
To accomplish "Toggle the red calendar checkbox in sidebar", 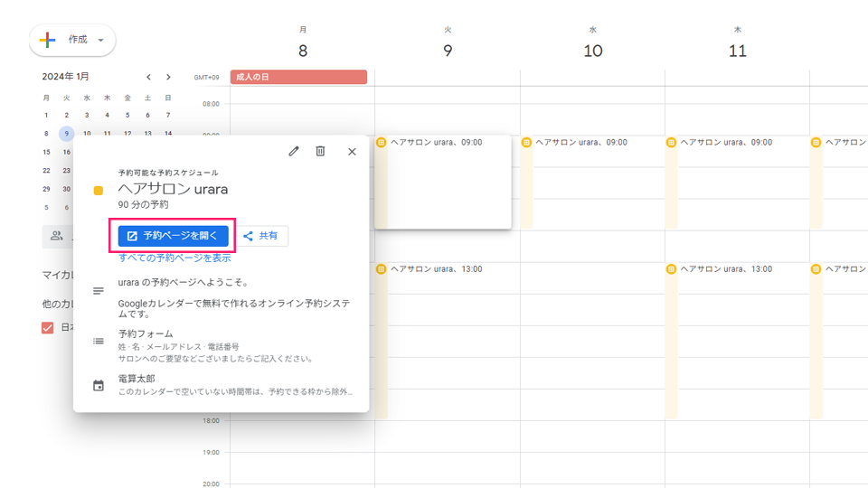I will [x=48, y=327].
